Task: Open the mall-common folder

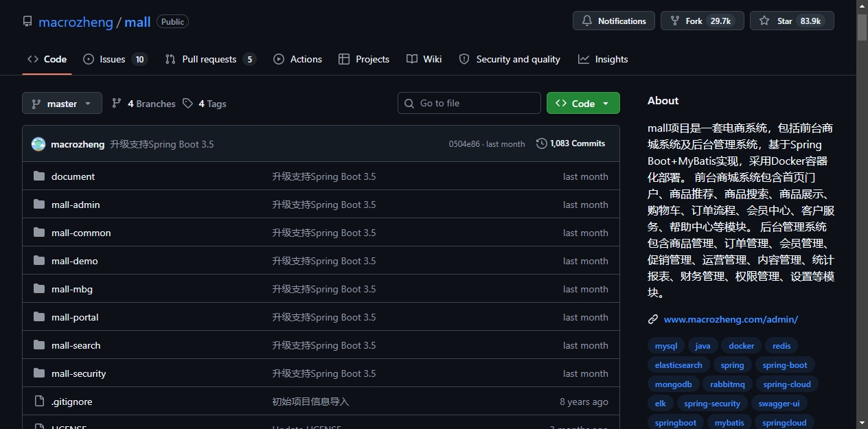Action: click(81, 233)
